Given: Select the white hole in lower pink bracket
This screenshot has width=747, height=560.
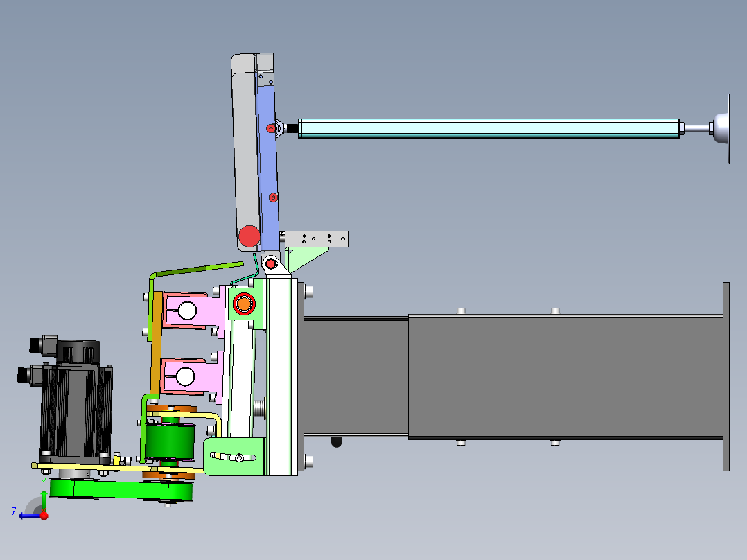Looking at the screenshot, I should tap(185, 376).
